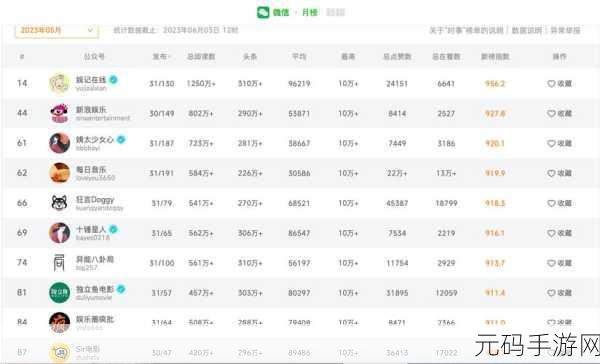Click the 最高 column header

pos(348,57)
